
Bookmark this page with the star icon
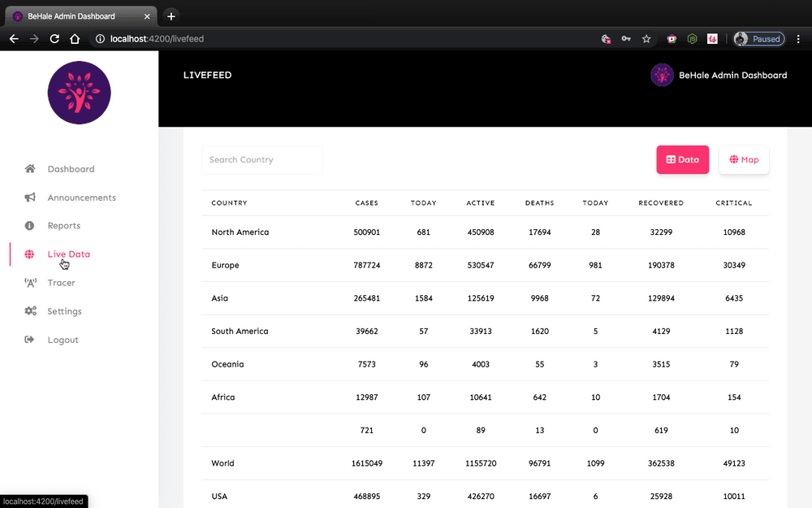[646, 38]
